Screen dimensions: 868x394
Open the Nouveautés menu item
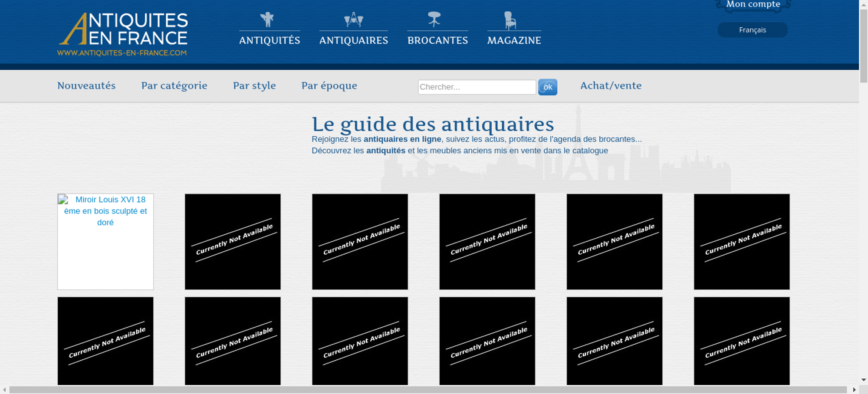pyautogui.click(x=86, y=85)
